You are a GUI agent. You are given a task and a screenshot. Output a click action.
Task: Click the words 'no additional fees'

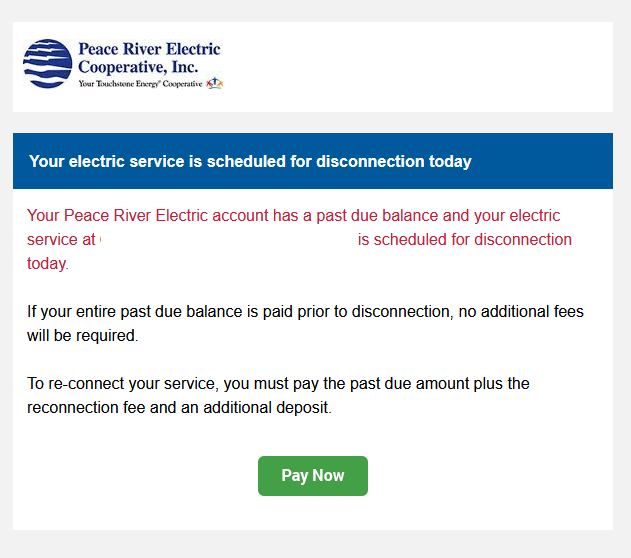coord(521,312)
